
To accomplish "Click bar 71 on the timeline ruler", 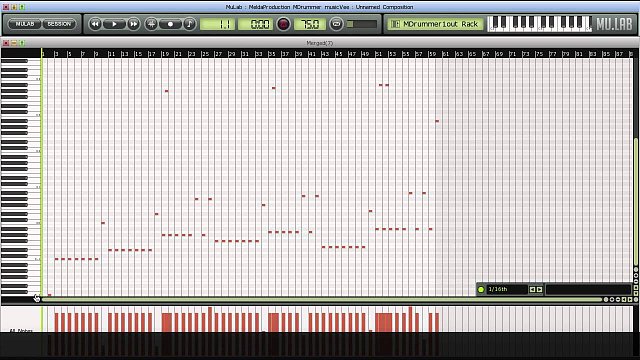I will pos(512,54).
